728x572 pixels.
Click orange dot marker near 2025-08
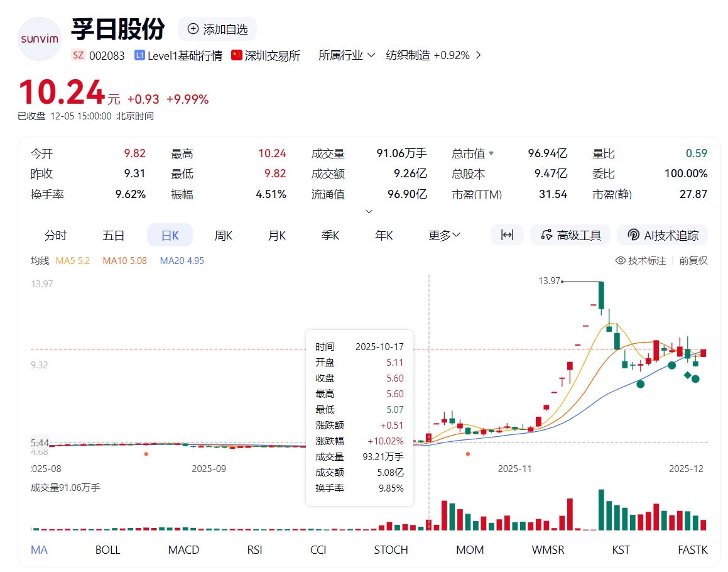pos(146,454)
